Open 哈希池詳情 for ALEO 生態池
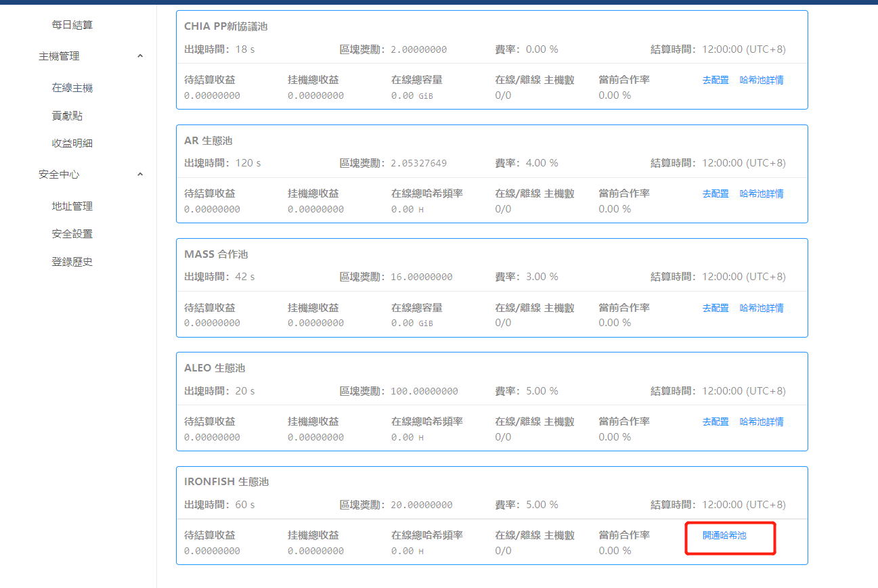This screenshot has height=588, width=878. click(x=762, y=422)
